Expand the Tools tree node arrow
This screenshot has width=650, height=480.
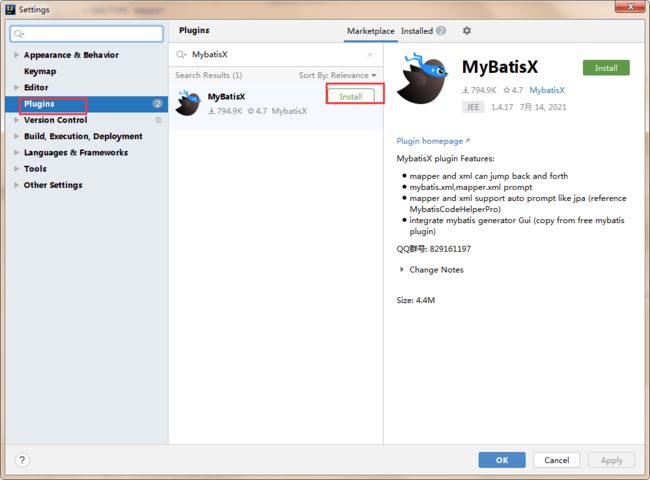[x=17, y=169]
